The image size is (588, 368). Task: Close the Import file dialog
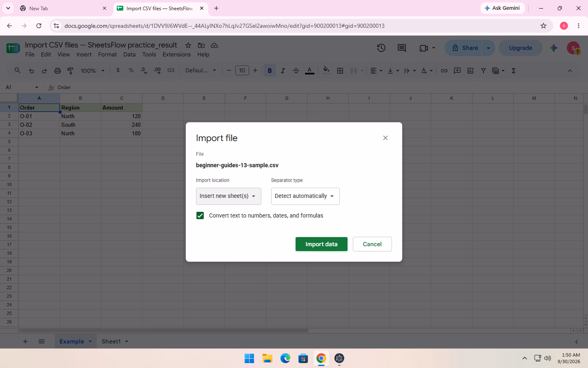(x=385, y=138)
